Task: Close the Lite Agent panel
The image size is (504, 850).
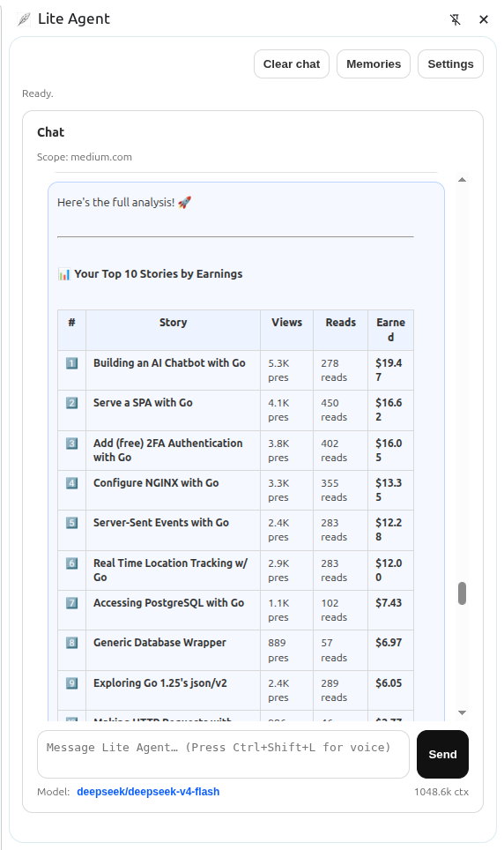Action: (x=484, y=19)
